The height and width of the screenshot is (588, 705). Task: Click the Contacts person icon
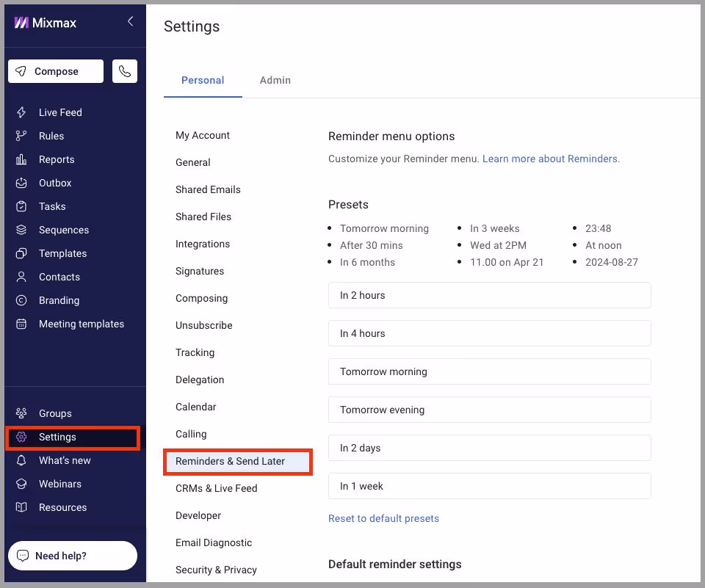click(x=21, y=277)
